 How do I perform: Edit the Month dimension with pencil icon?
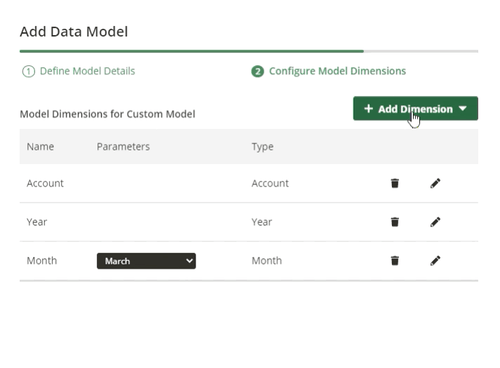tap(435, 260)
